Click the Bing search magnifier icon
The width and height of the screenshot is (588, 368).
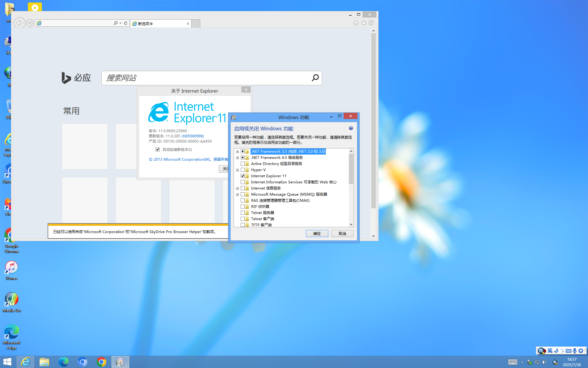(315, 78)
